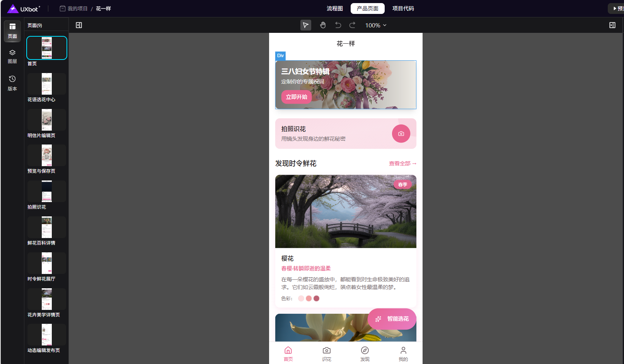The width and height of the screenshot is (624, 364).
Task: Switch to the 流程图 tab
Action: pyautogui.click(x=334, y=9)
